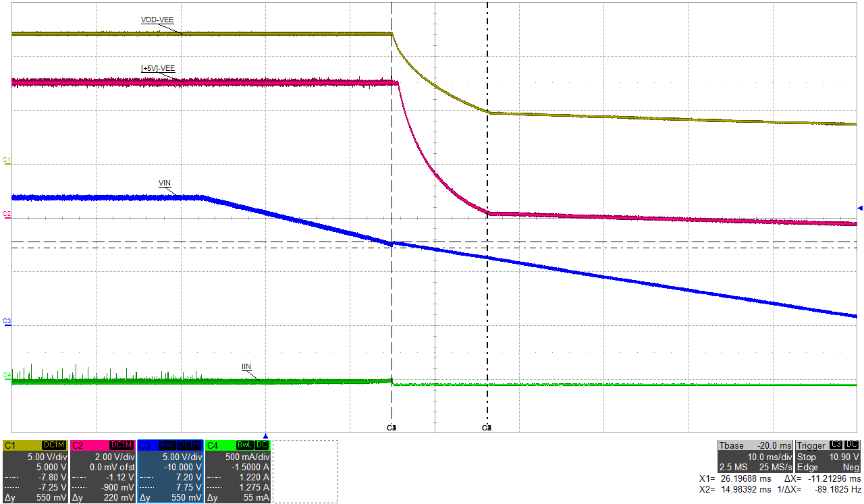
Task: Click the dashed C3 cursor marker below graticule
Action: [391, 426]
